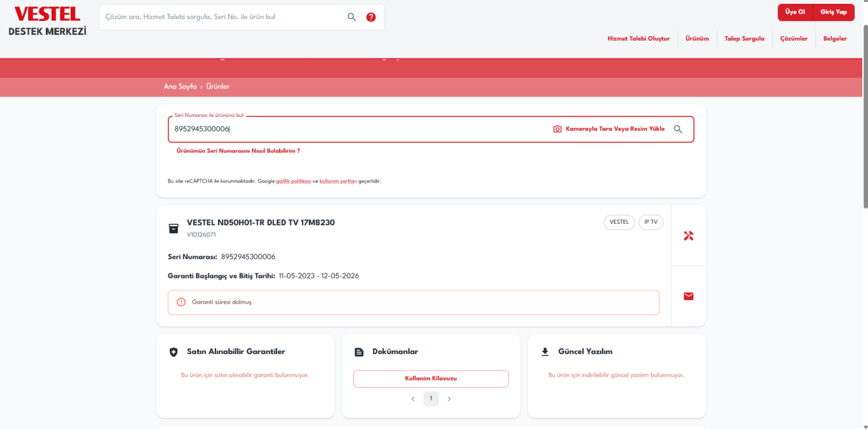Click the download icon beside Güncel Yazılım

545,351
